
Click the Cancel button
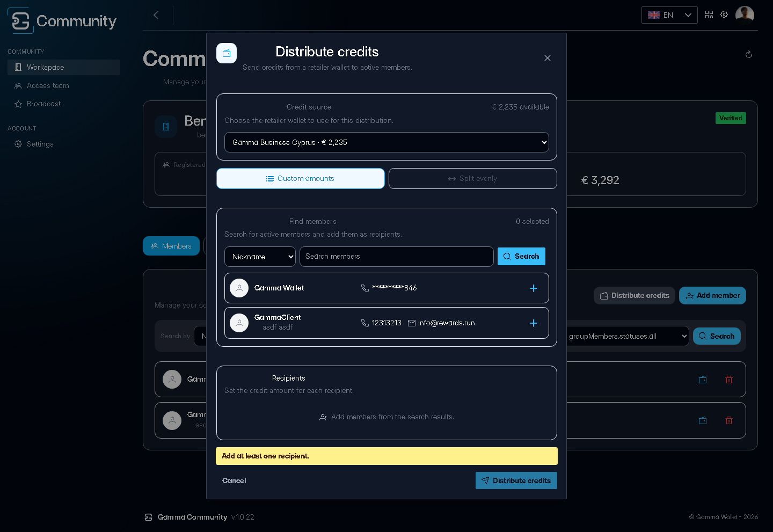234,480
